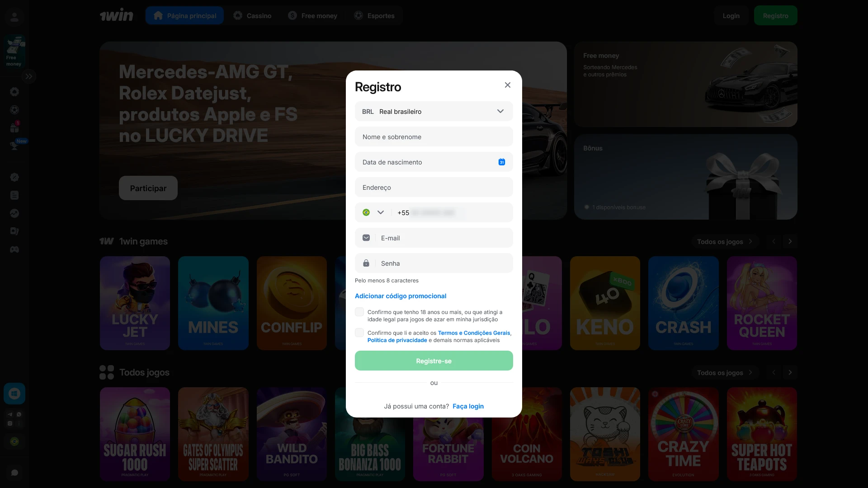Screen dimensions: 868x488
Task: Open the live chat bubble icon
Action: pos(14,473)
